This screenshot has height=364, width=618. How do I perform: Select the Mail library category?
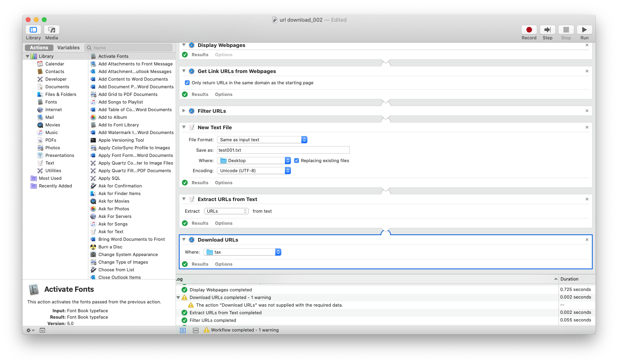pos(49,117)
